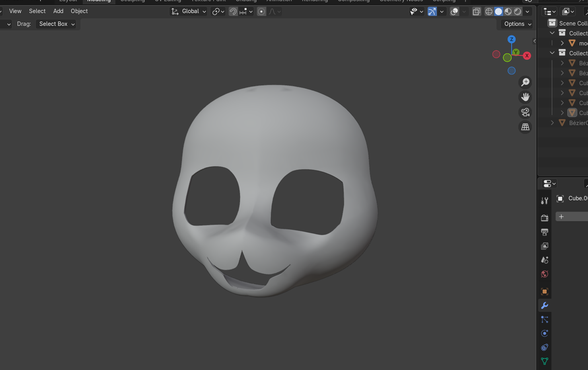The height and width of the screenshot is (370, 588).
Task: Open the Modifiers properties tab (blue wrench)
Action: tap(545, 305)
